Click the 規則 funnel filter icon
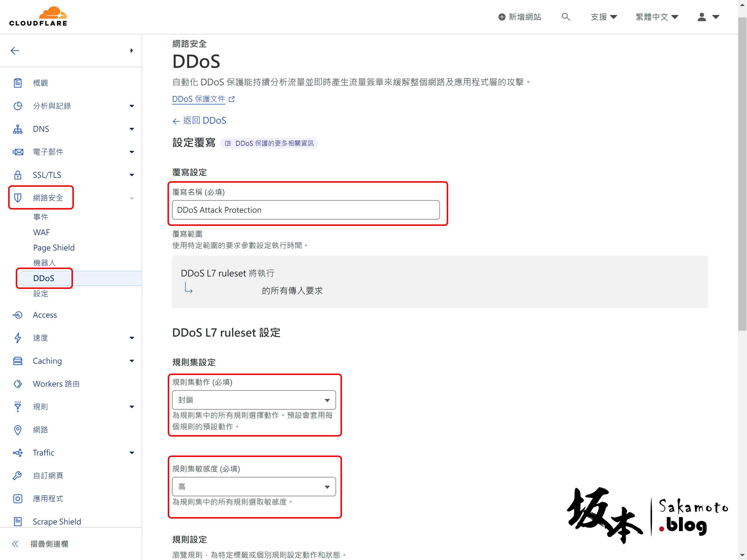The image size is (747, 560). [18, 407]
